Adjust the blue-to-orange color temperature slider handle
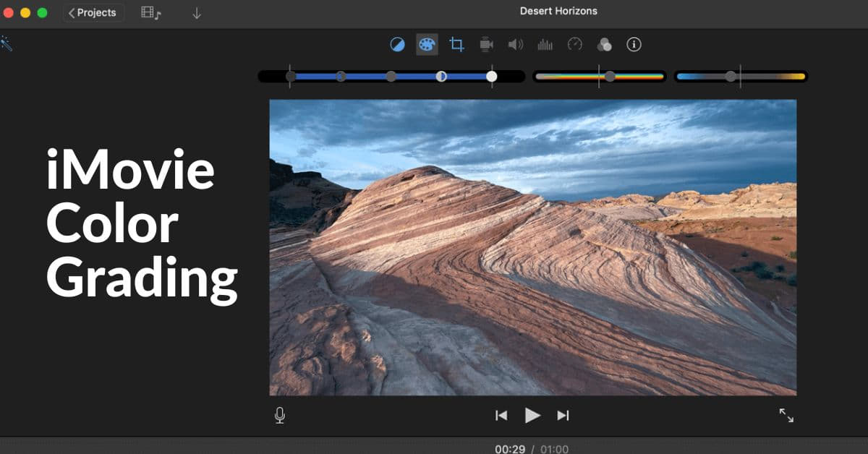 coord(731,76)
